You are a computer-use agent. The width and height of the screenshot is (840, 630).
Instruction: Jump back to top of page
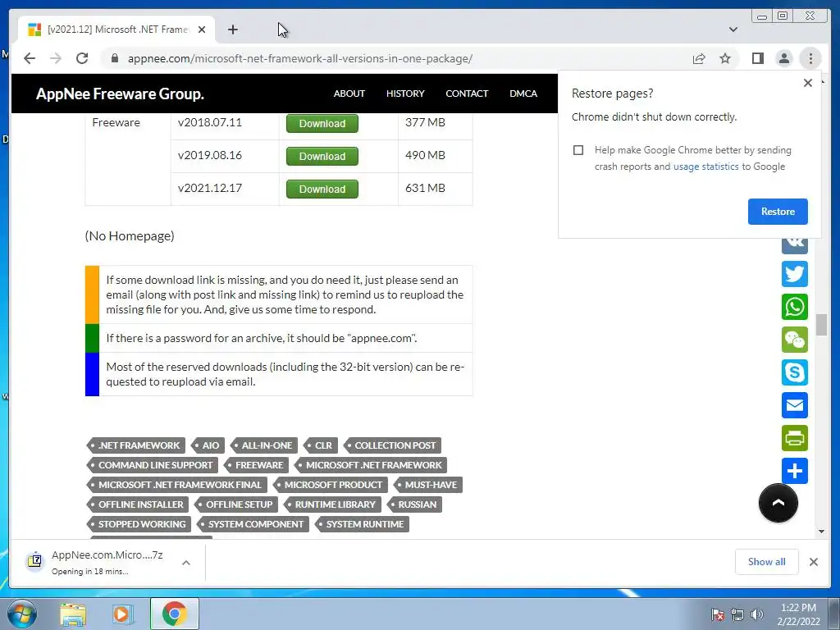tap(778, 503)
